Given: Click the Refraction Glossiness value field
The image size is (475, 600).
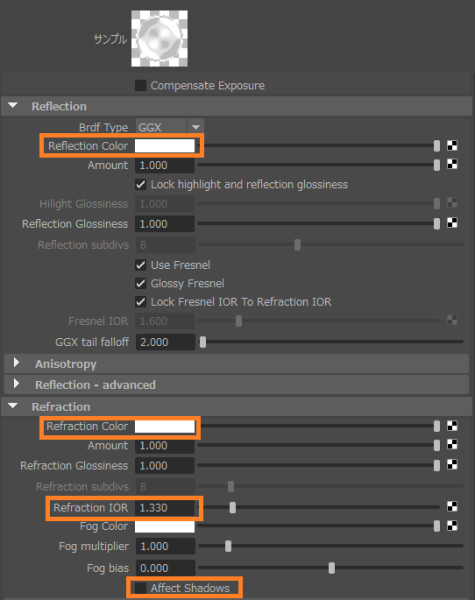Looking at the screenshot, I should pos(165,466).
